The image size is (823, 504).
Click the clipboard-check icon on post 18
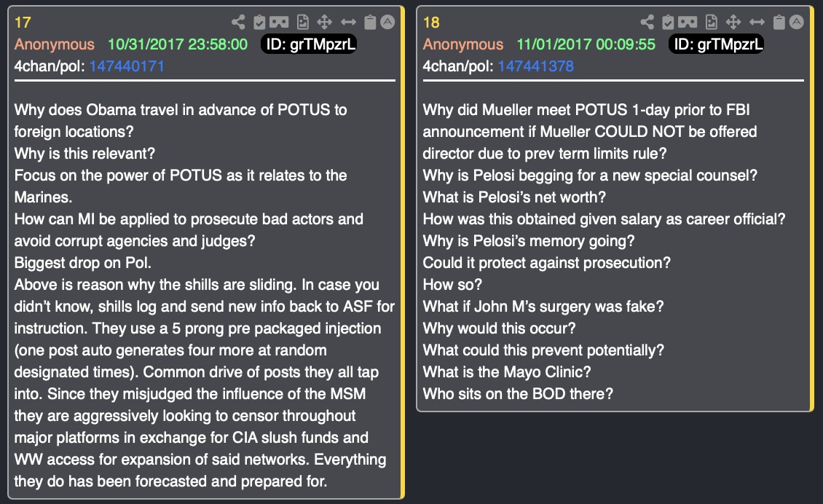click(x=668, y=22)
